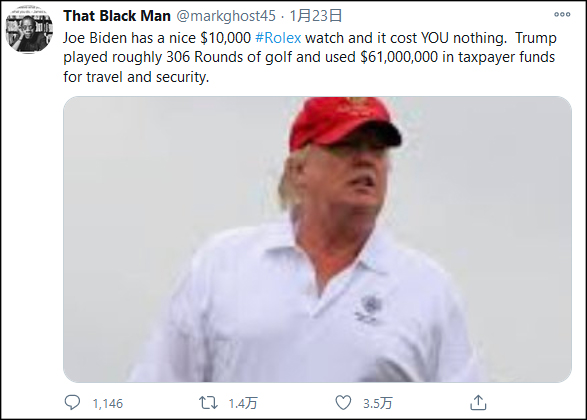Click the crest logo on the white polo

click(x=369, y=308)
